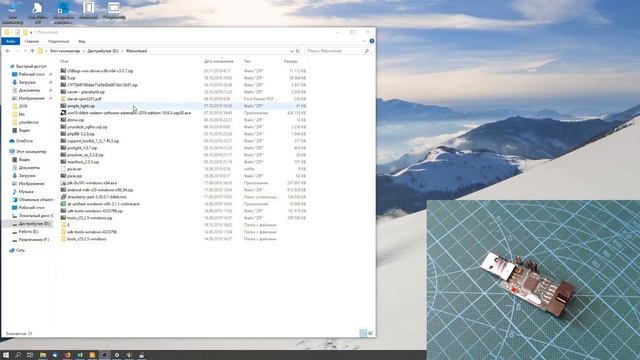Open the recent locations dropdown

click(x=25, y=51)
